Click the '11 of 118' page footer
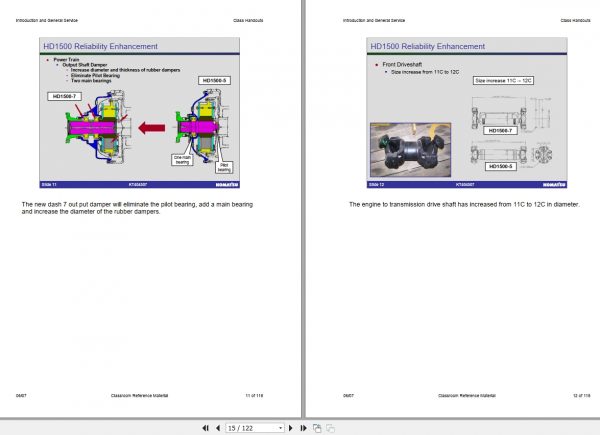The image size is (600, 435). pyautogui.click(x=254, y=396)
